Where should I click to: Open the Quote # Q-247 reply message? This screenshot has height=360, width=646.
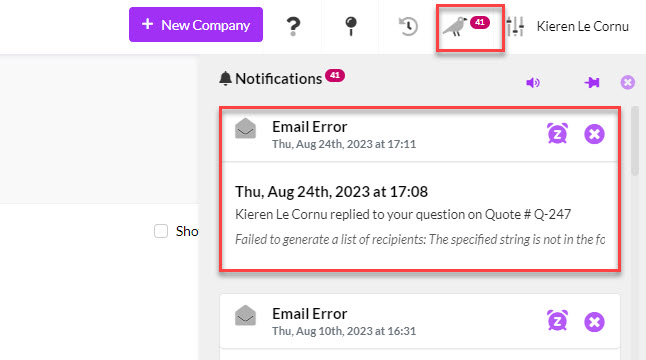(403, 214)
